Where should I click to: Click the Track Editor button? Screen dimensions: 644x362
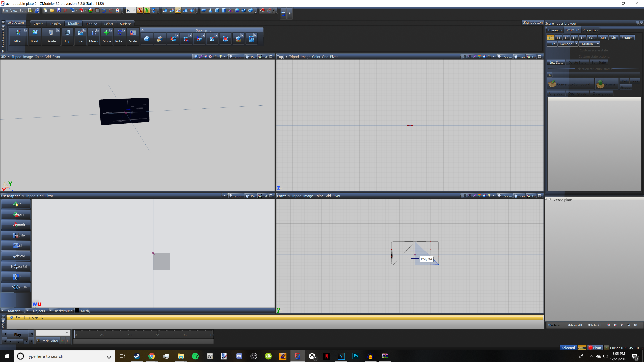[x=48, y=341]
